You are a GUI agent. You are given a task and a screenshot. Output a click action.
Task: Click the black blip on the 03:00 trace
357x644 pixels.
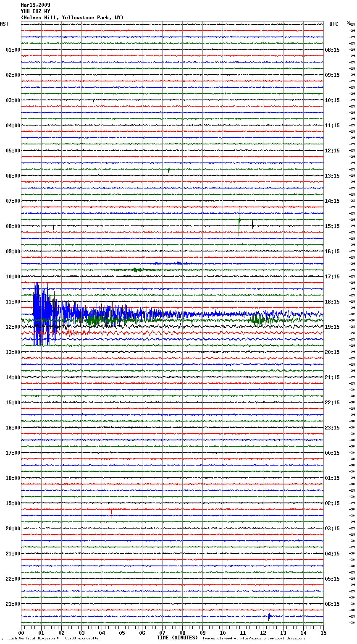94,101
